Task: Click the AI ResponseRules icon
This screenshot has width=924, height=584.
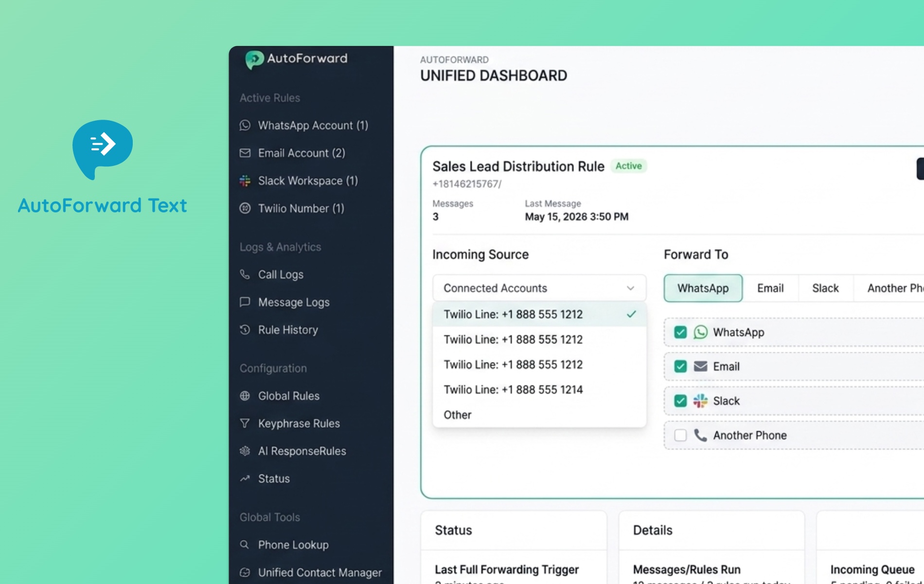Action: click(245, 451)
